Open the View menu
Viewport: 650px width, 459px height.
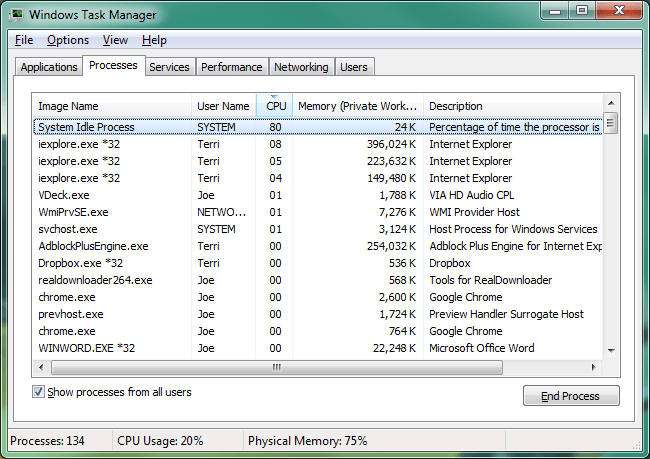click(x=115, y=40)
